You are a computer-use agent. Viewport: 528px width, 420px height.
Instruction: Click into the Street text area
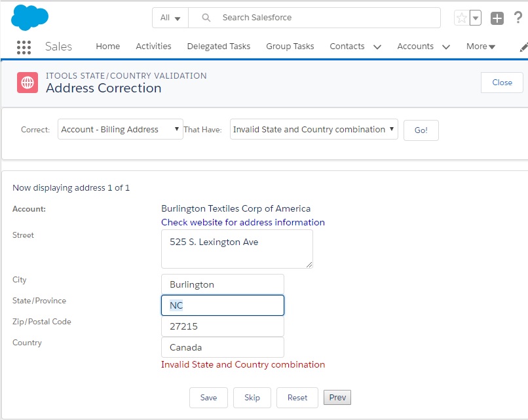click(237, 249)
